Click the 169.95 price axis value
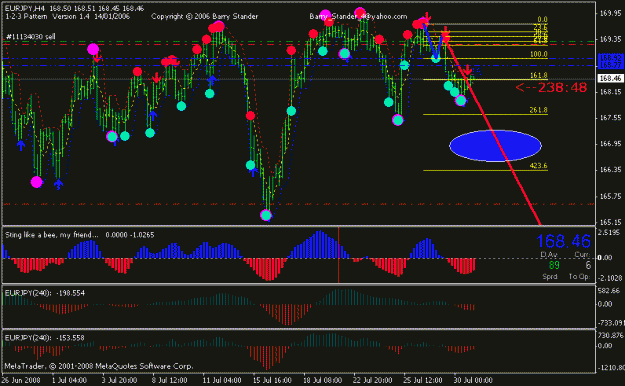Screen dimensions: 625x386 (x=610, y=14)
